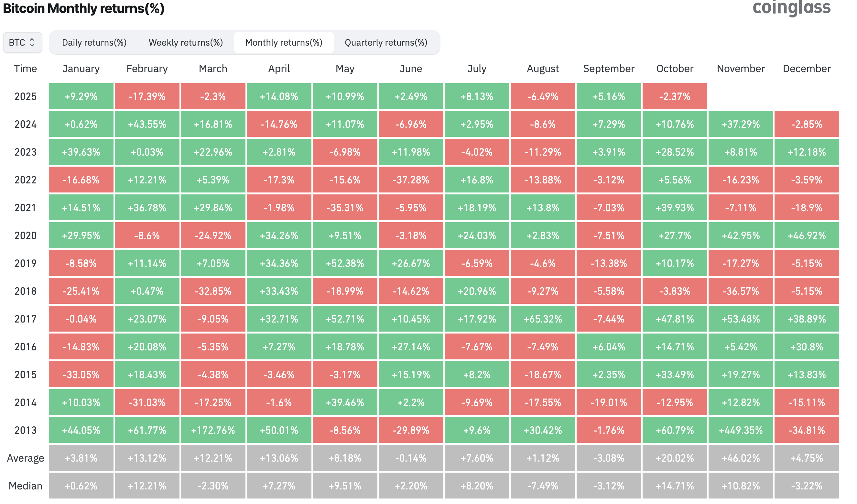The height and width of the screenshot is (504, 857).
Task: Click the March 2013 cell showing +172.76%
Action: point(212,430)
